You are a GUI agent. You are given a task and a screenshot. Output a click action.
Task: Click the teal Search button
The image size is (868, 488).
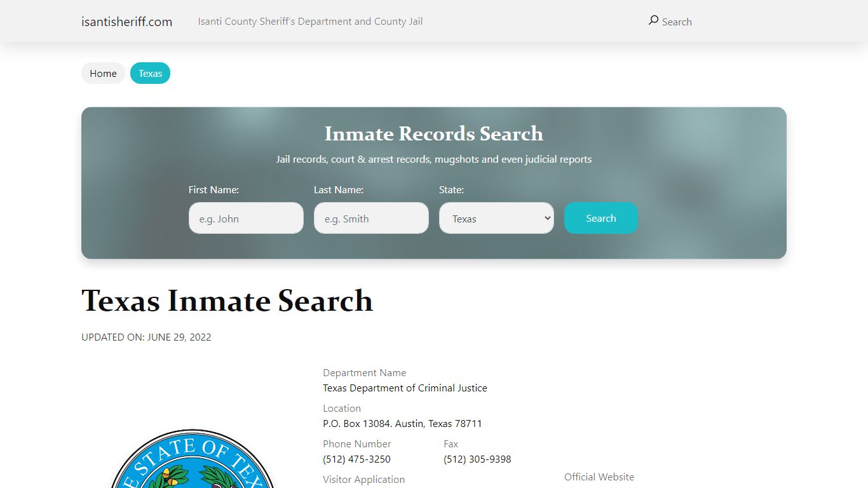[x=601, y=218]
